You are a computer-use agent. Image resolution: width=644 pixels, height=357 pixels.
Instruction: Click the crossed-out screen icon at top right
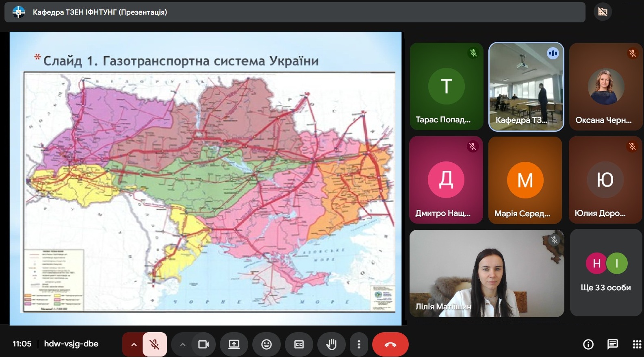pos(603,12)
